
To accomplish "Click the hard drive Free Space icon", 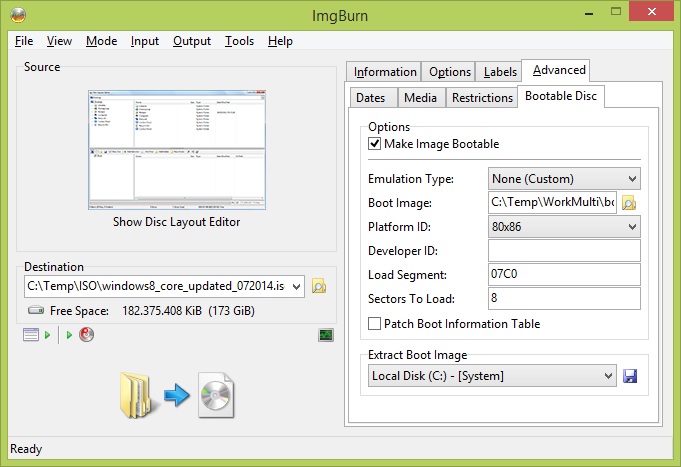I will click(x=36, y=311).
